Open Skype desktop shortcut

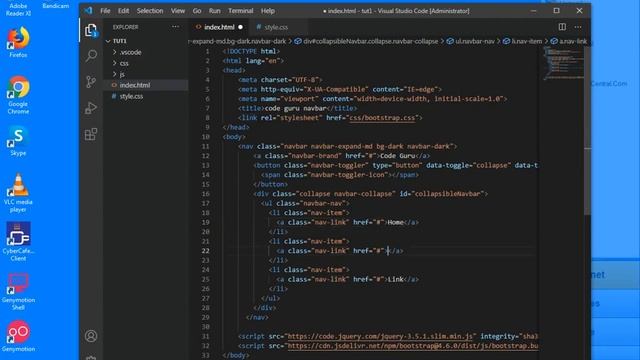click(18, 141)
